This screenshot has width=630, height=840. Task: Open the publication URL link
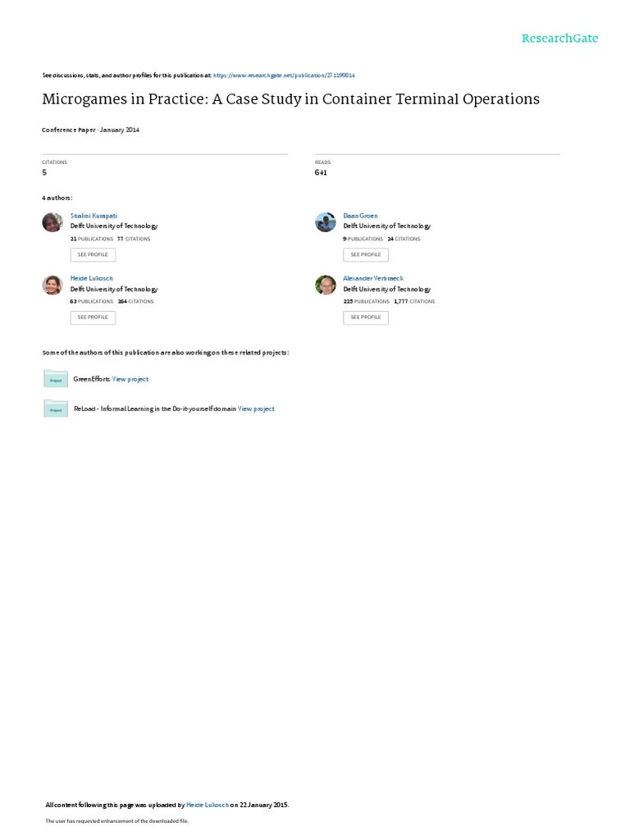284,75
